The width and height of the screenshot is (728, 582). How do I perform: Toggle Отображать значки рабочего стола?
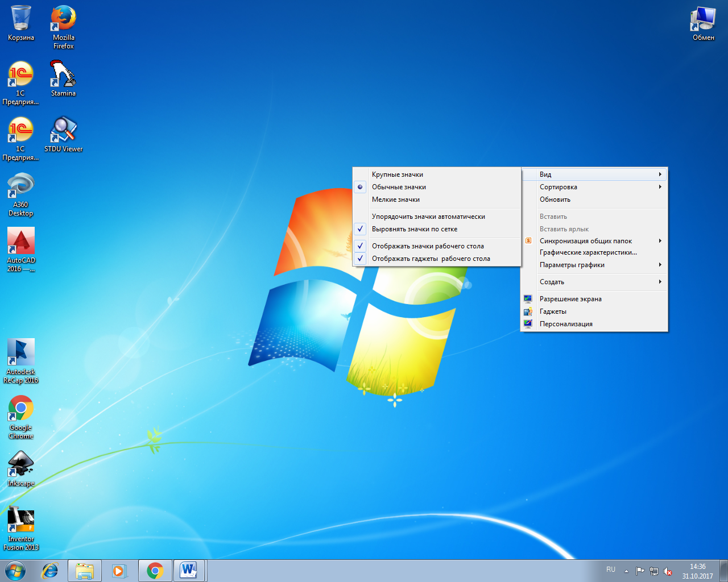pos(437,246)
